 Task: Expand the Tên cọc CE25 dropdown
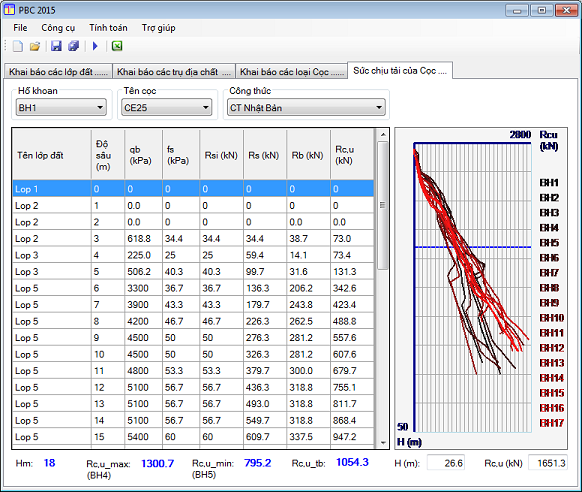167,108
